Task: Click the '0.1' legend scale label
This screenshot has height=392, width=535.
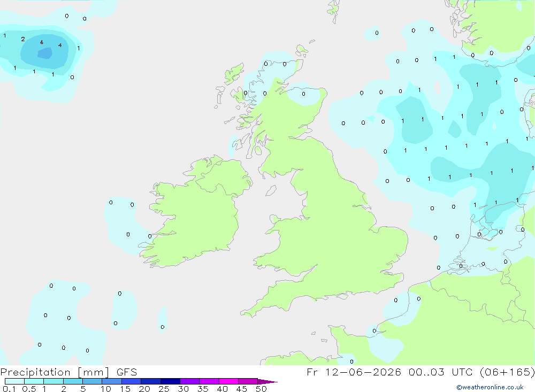Action: (x=9, y=389)
